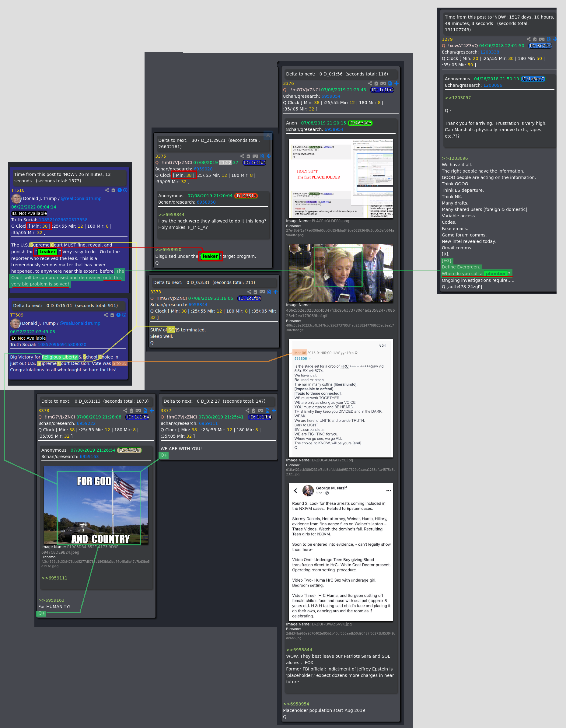Open the Q post 854 screenshot image

click(x=341, y=398)
